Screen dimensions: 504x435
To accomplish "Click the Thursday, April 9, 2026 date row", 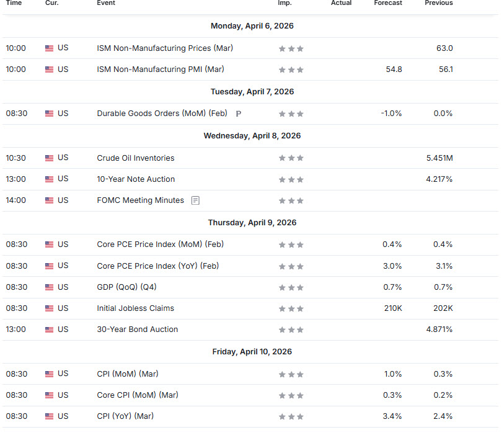I will [252, 223].
